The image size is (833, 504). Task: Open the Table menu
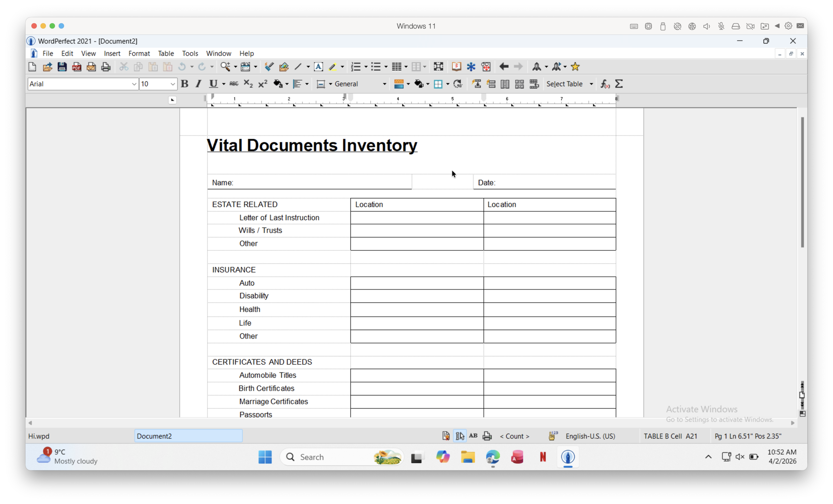166,53
